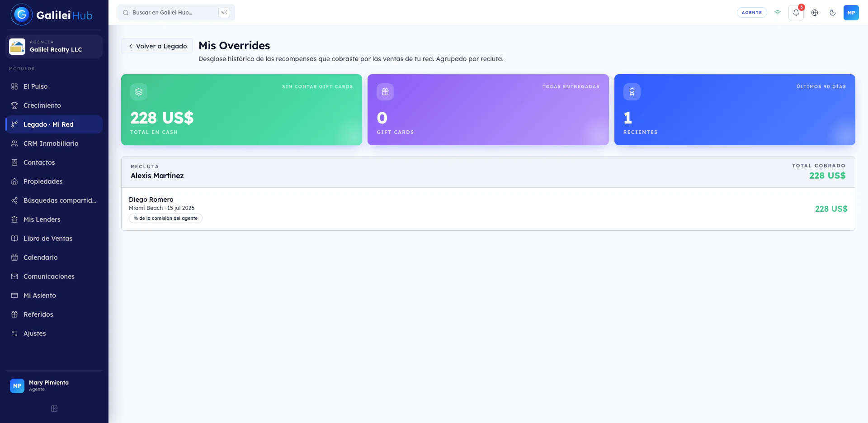This screenshot has width=868, height=423.
Task: Navigate to Propiedades
Action: pyautogui.click(x=54, y=181)
